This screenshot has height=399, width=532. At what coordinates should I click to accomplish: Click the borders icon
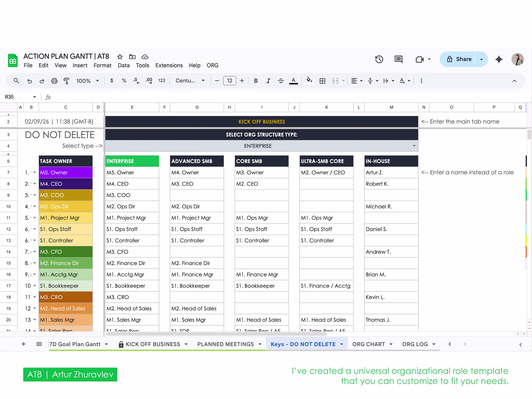(322, 81)
